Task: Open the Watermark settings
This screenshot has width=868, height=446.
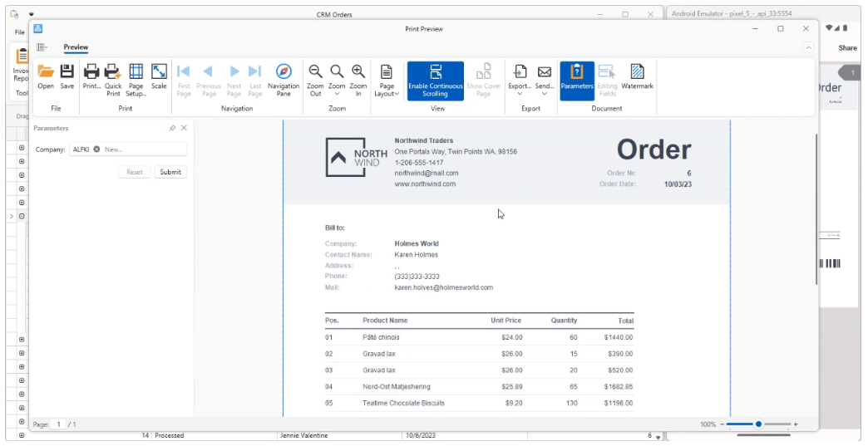Action: pyautogui.click(x=637, y=76)
